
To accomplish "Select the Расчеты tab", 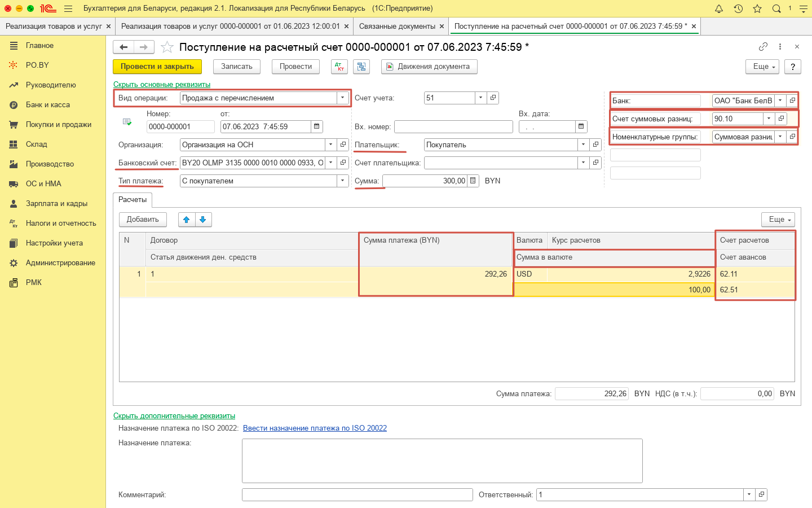I will 133,200.
